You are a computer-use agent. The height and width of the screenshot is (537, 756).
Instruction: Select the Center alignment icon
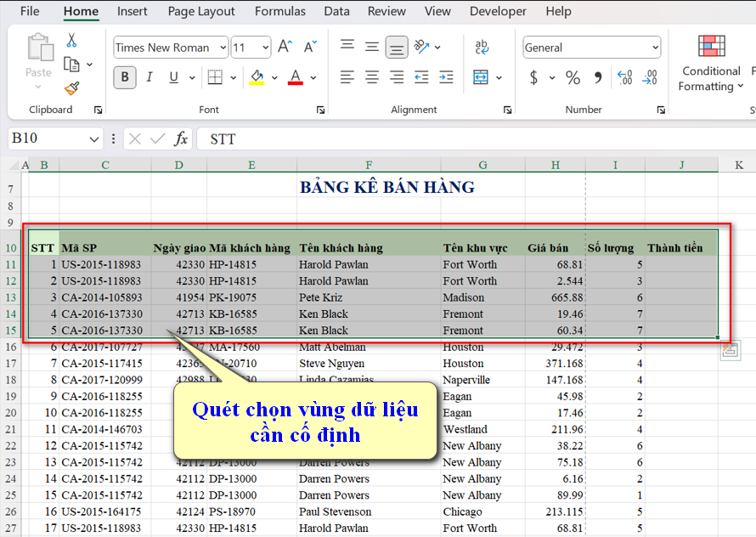[x=371, y=77]
